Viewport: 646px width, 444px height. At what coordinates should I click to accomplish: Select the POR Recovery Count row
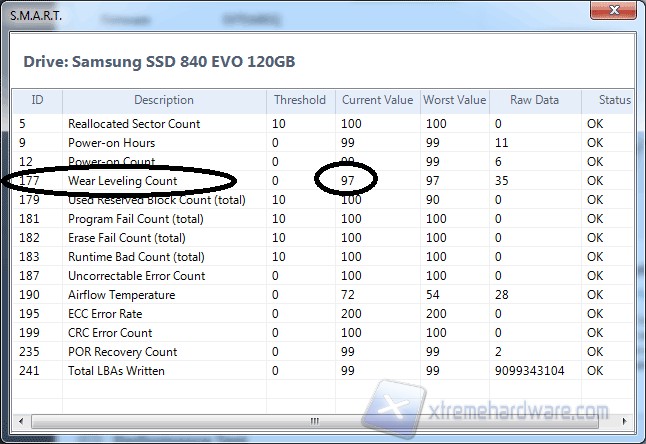(x=122, y=352)
